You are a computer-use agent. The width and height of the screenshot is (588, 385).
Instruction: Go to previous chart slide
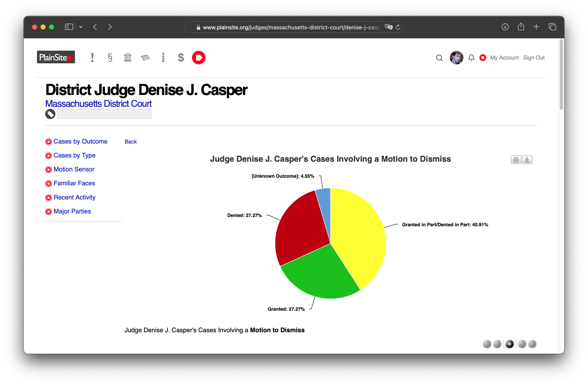[x=497, y=344]
